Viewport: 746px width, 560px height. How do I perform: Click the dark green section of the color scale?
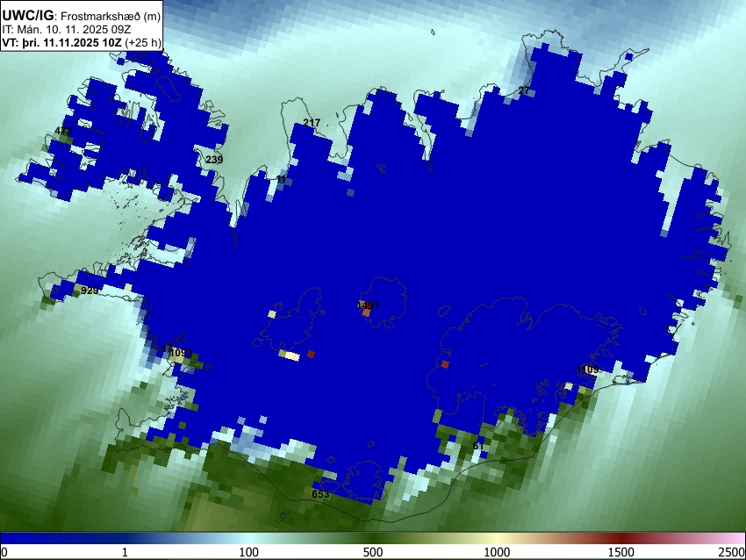(376, 539)
